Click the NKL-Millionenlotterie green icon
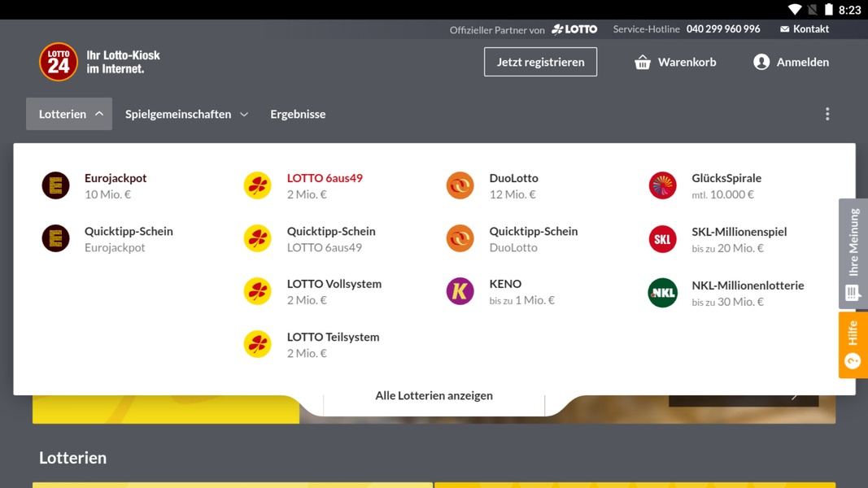Image resolution: width=868 pixels, height=488 pixels. point(663,293)
